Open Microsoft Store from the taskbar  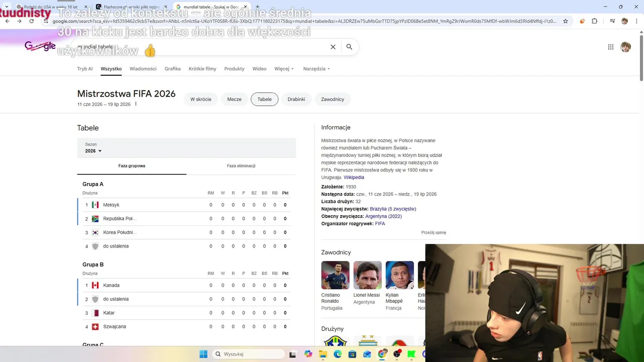(352, 354)
